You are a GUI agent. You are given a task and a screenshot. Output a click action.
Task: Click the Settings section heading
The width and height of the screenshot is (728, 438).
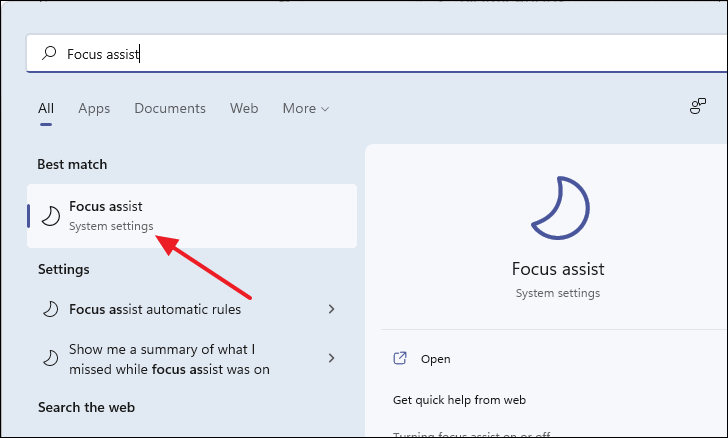coord(64,269)
